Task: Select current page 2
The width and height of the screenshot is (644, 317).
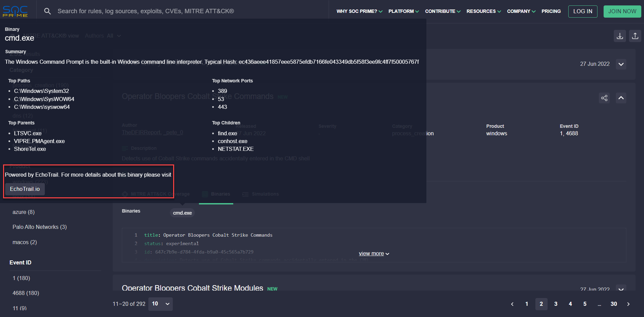Action: (x=541, y=304)
